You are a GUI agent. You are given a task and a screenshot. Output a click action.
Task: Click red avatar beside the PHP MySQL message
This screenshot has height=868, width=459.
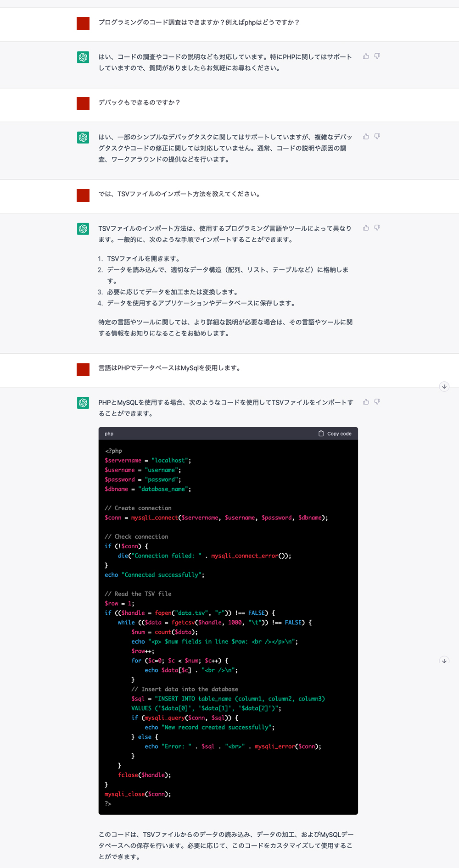(83, 369)
